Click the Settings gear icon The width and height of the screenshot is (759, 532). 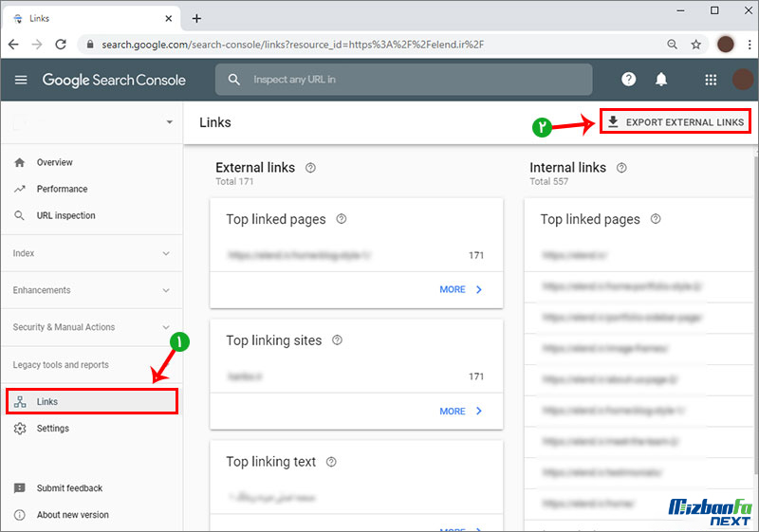(x=20, y=429)
